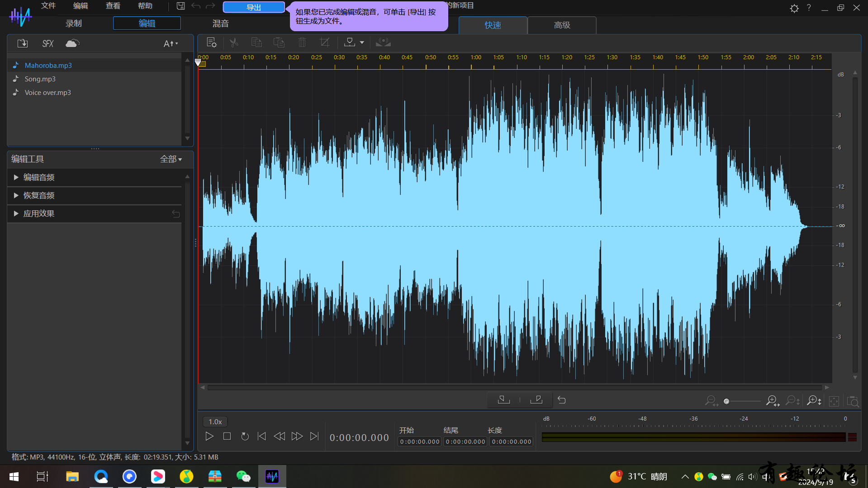Image resolution: width=868 pixels, height=488 pixels.
Task: Toggle the loop playback button
Action: click(245, 436)
